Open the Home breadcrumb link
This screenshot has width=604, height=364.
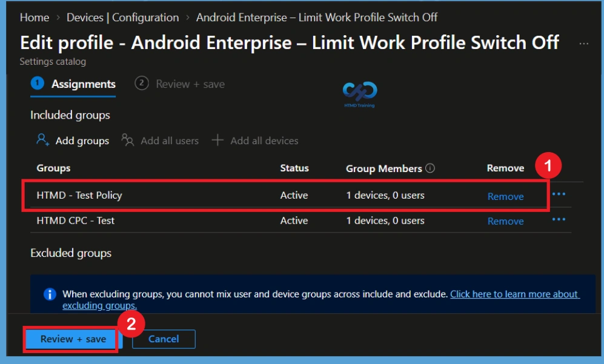pyautogui.click(x=35, y=18)
